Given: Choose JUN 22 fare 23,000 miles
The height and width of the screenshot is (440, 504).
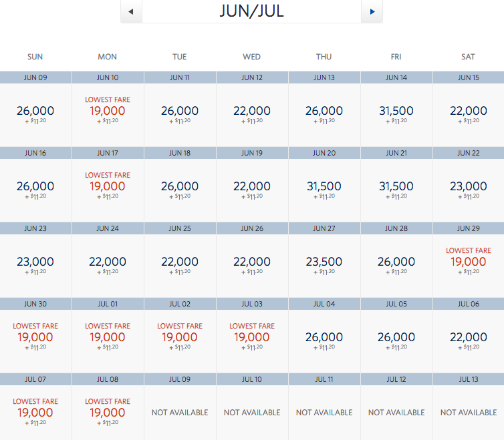Looking at the screenshot, I should [469, 186].
